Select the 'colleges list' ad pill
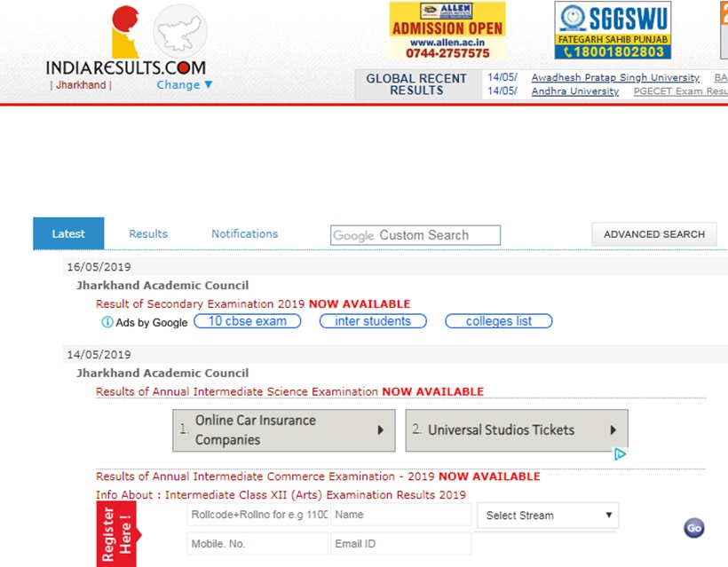728x567 pixels. pyautogui.click(x=499, y=321)
